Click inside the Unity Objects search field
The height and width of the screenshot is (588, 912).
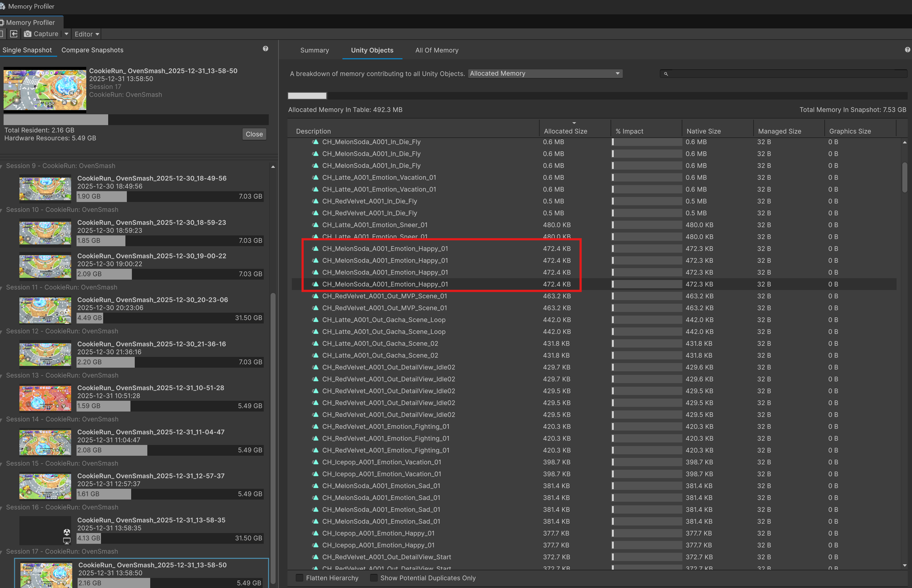pos(783,74)
